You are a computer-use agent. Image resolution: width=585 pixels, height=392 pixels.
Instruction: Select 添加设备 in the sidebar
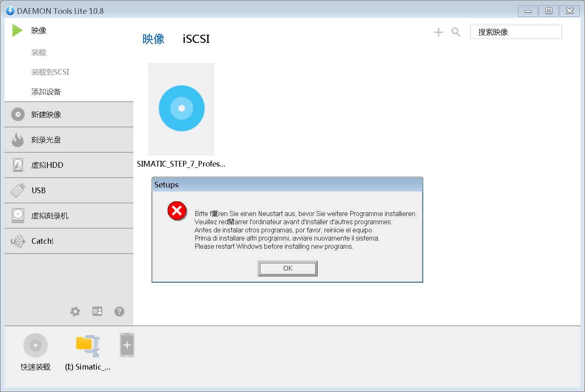[46, 92]
